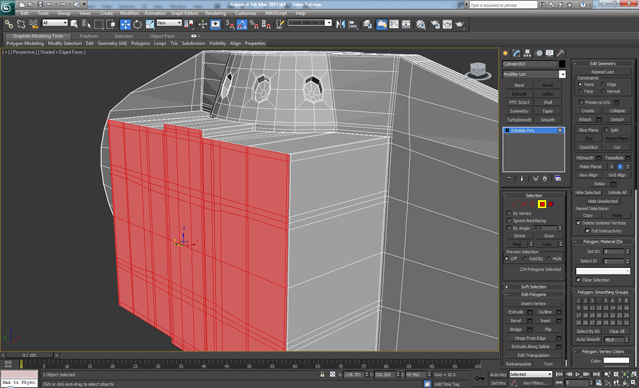This screenshot has height=388, width=639.
Task: Click the Symmetry modifier button
Action: tap(519, 111)
